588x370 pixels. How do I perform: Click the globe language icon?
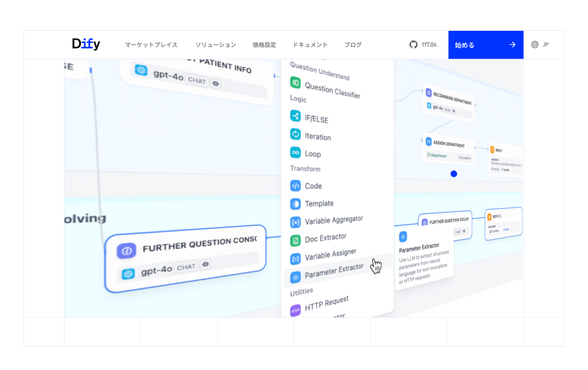[535, 45]
